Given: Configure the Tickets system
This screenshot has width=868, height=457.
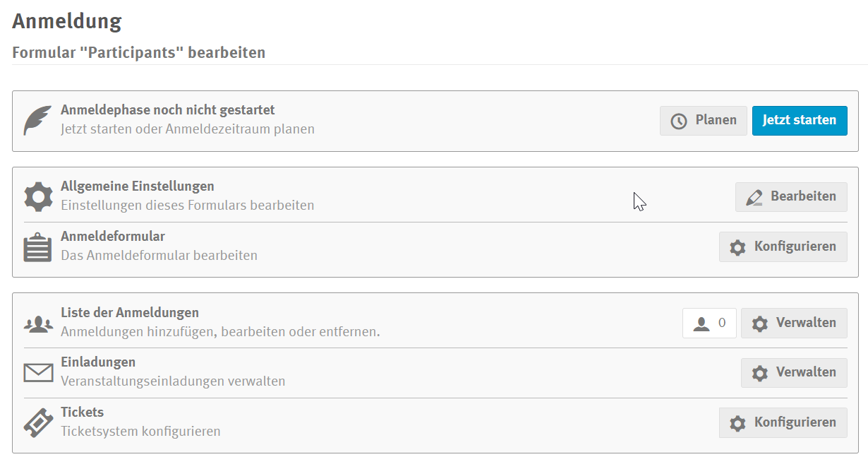Looking at the screenshot, I should [x=783, y=422].
